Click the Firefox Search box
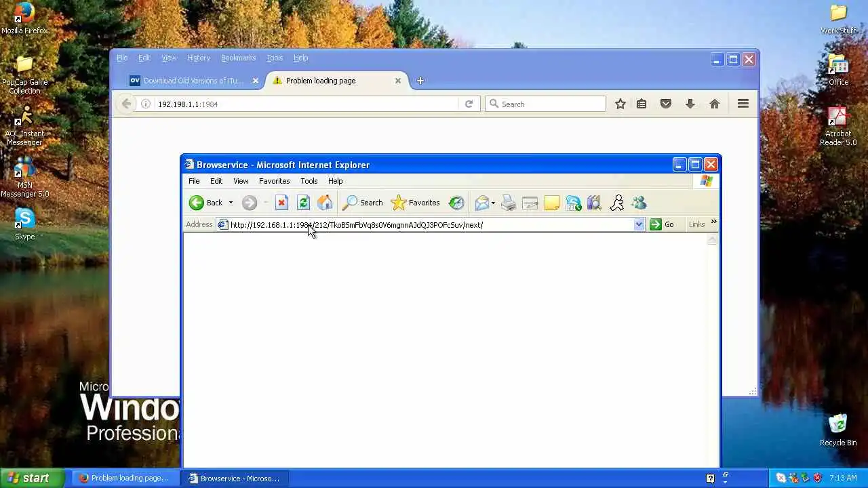The height and width of the screenshot is (488, 868). pyautogui.click(x=546, y=104)
